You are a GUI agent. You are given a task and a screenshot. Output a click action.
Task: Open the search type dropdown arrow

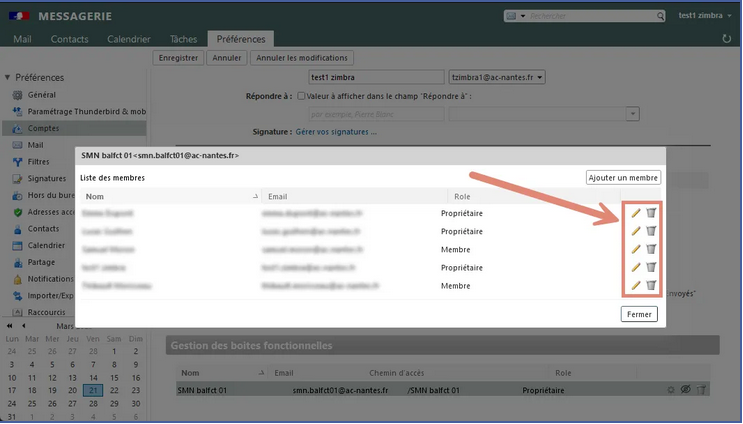523,16
